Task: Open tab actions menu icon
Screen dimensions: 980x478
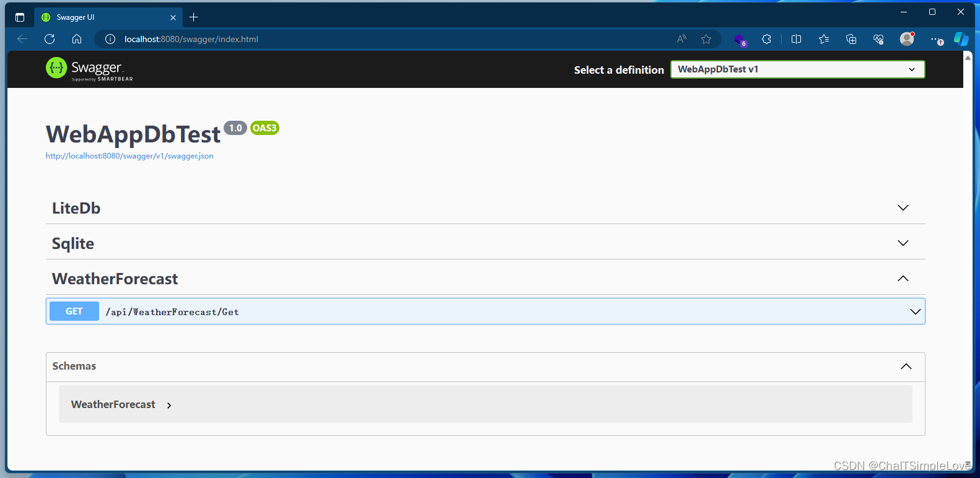Action: tap(20, 17)
